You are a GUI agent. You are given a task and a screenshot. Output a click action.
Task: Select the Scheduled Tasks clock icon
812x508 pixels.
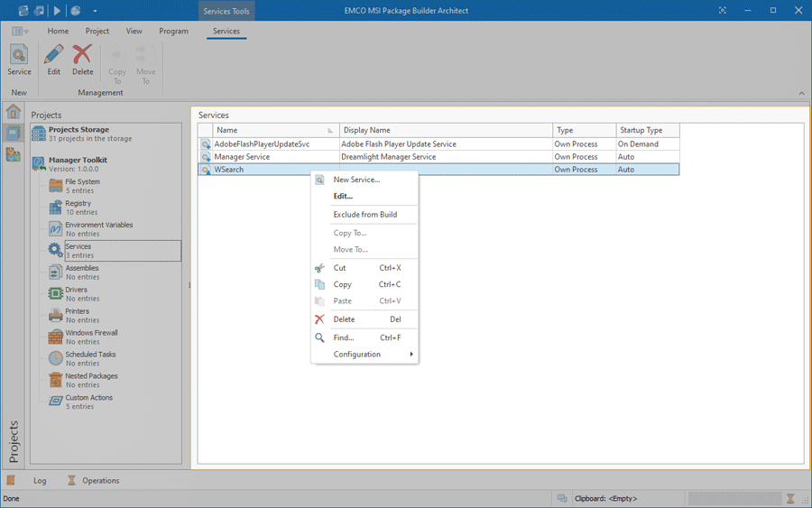pyautogui.click(x=55, y=358)
